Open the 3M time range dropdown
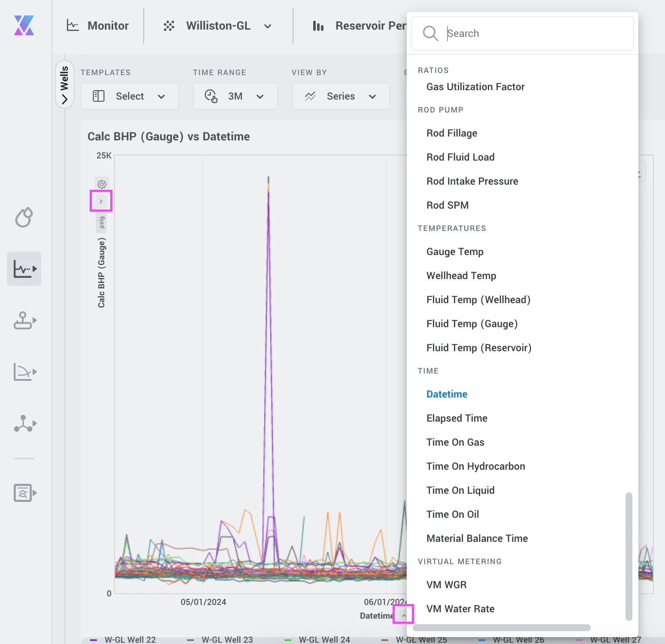The height and width of the screenshot is (644, 665). pos(235,96)
